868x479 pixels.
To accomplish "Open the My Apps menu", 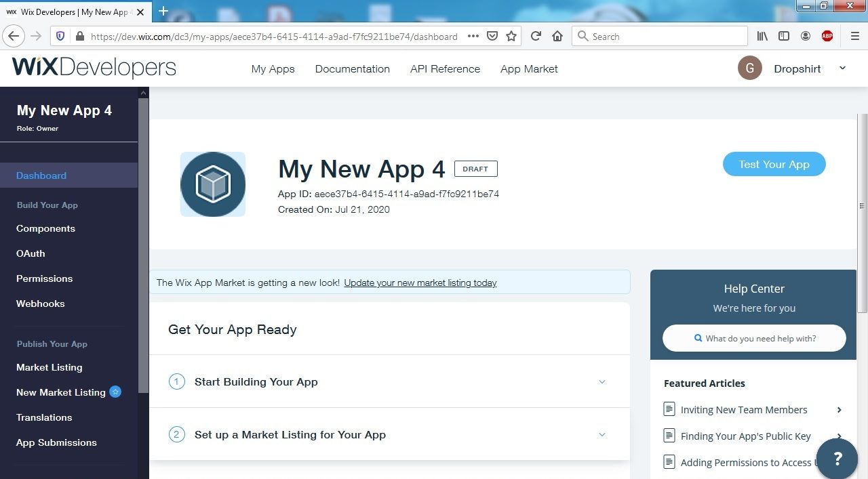I will point(273,68).
